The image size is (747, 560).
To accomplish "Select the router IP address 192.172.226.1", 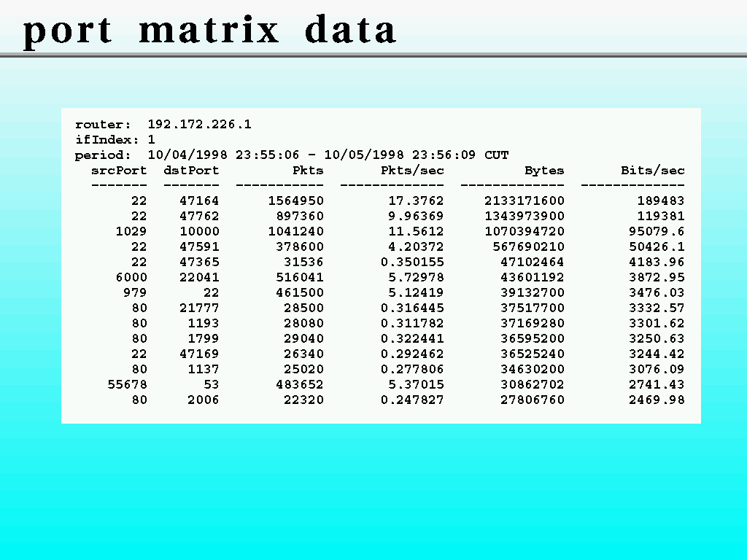I will [x=199, y=125].
